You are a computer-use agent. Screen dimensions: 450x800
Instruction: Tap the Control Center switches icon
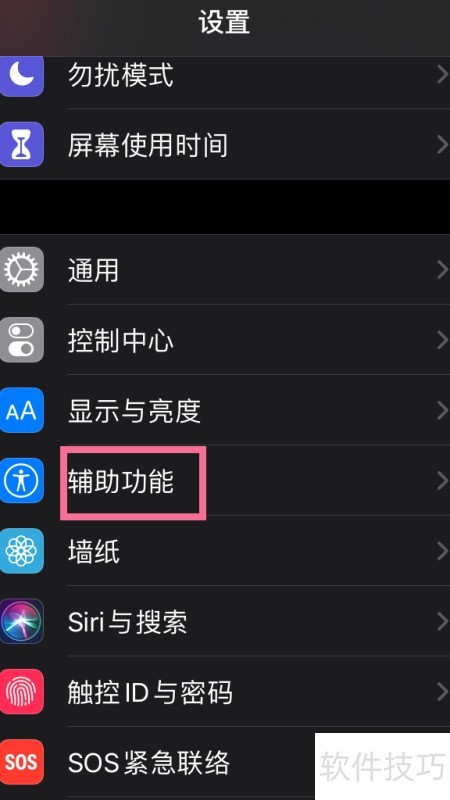click(21, 340)
